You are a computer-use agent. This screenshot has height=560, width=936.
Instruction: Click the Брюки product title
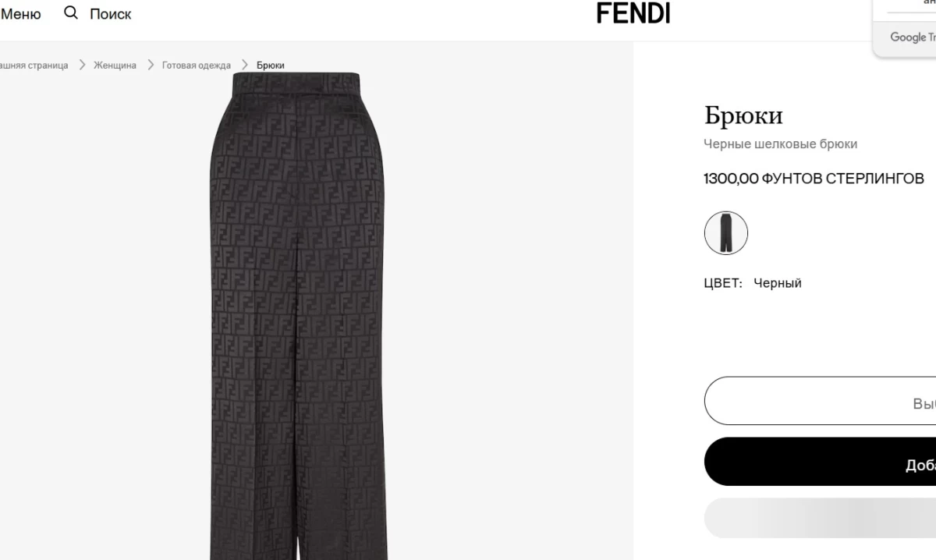point(743,115)
